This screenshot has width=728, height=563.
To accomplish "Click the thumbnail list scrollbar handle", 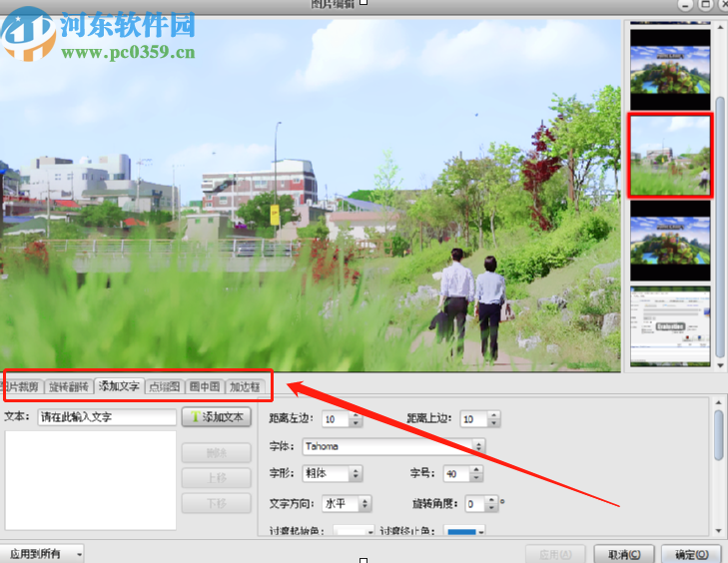I will (721, 227).
